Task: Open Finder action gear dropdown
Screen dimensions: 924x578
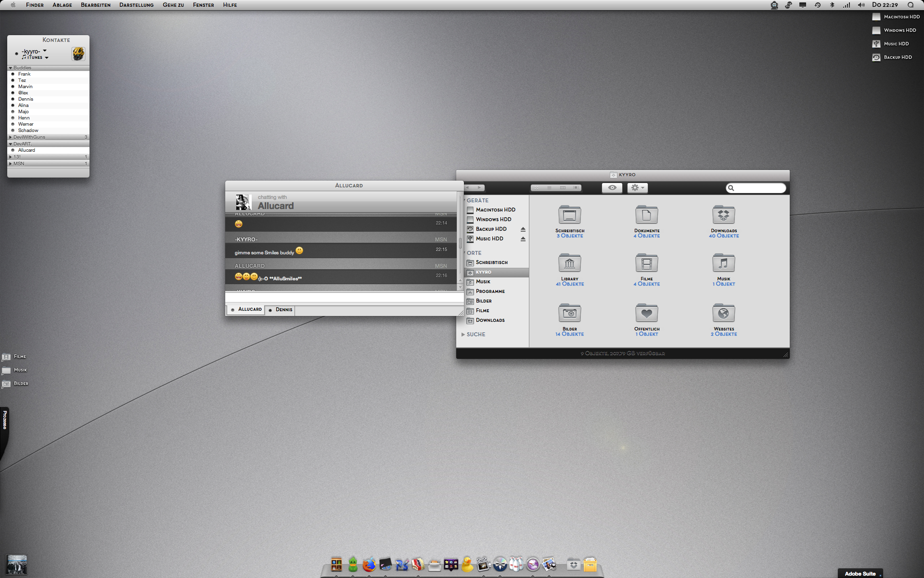Action: tap(638, 188)
